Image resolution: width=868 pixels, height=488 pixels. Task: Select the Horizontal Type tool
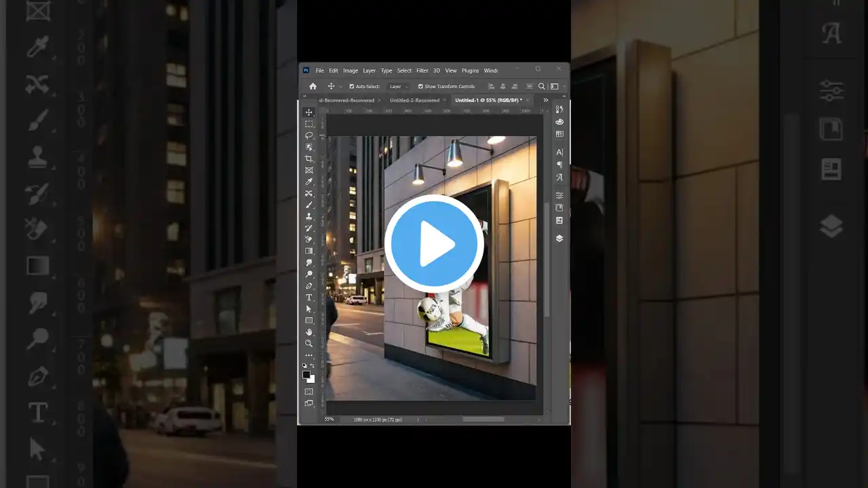coord(309,298)
